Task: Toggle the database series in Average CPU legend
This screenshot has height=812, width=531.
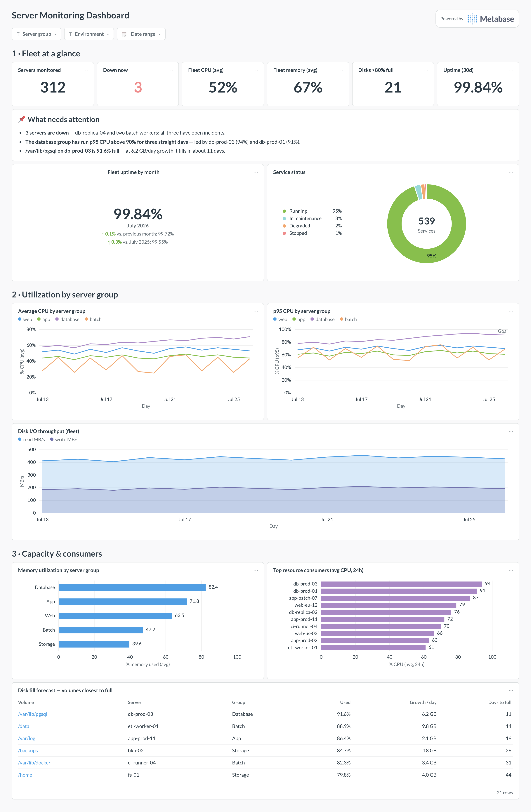Action: [67, 319]
